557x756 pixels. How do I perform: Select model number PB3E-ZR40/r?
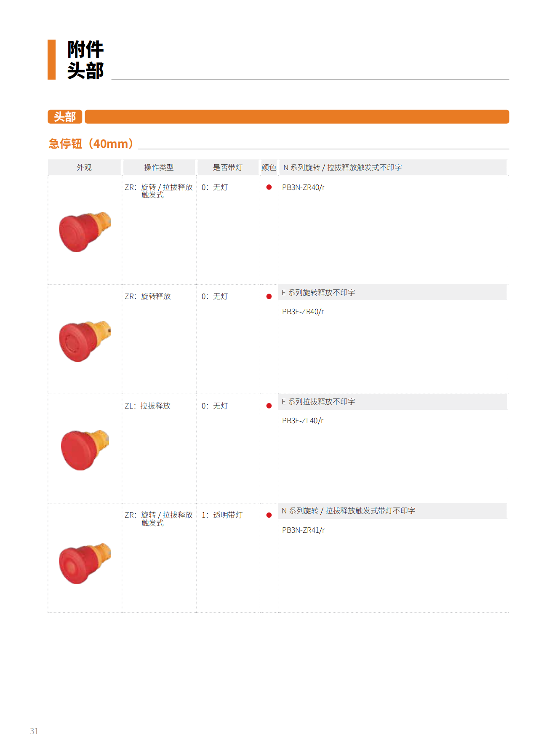[303, 312]
